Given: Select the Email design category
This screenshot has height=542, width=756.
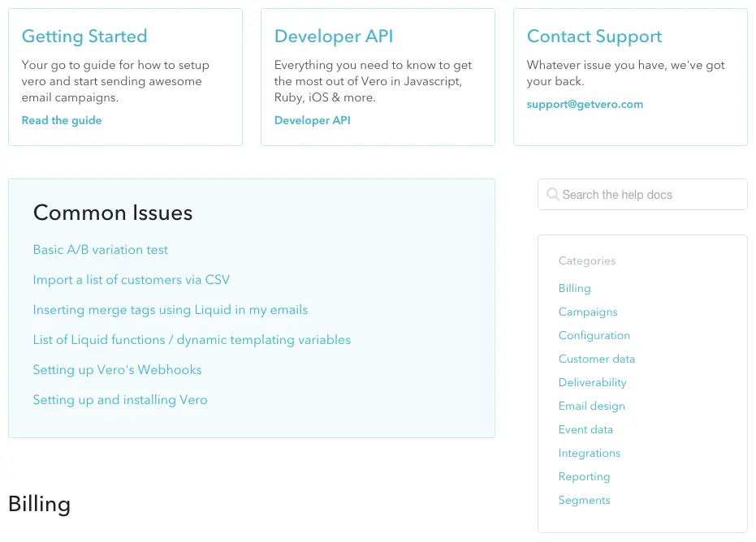Looking at the screenshot, I should click(x=591, y=406).
